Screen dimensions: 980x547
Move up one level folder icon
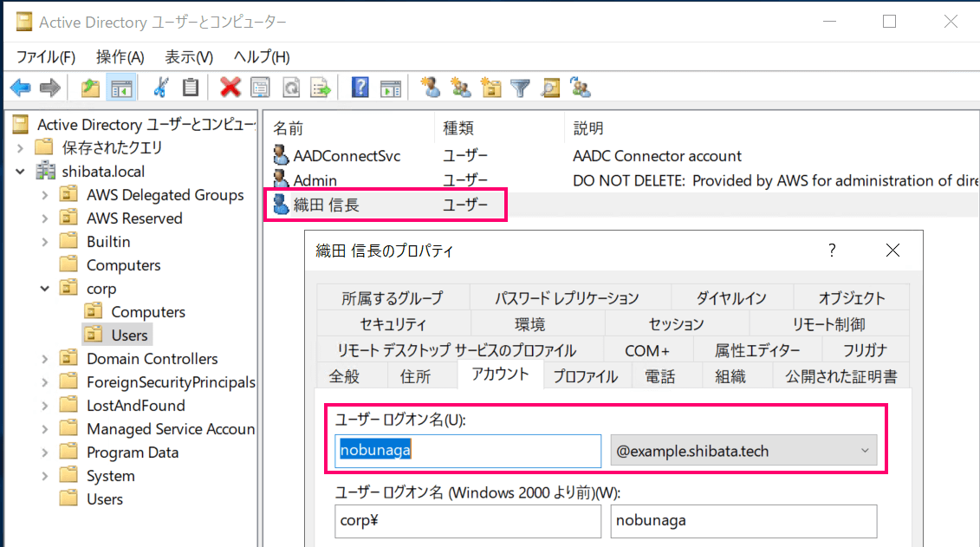click(91, 88)
